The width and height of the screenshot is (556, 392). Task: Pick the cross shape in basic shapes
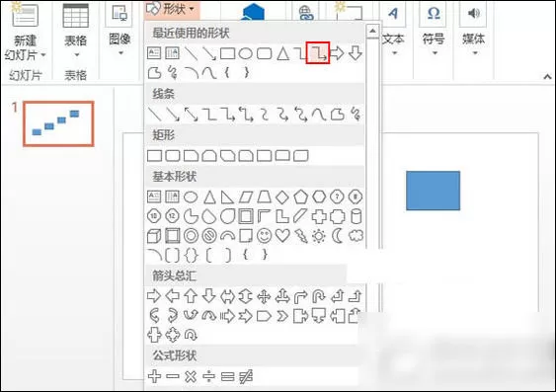pyautogui.click(x=319, y=216)
